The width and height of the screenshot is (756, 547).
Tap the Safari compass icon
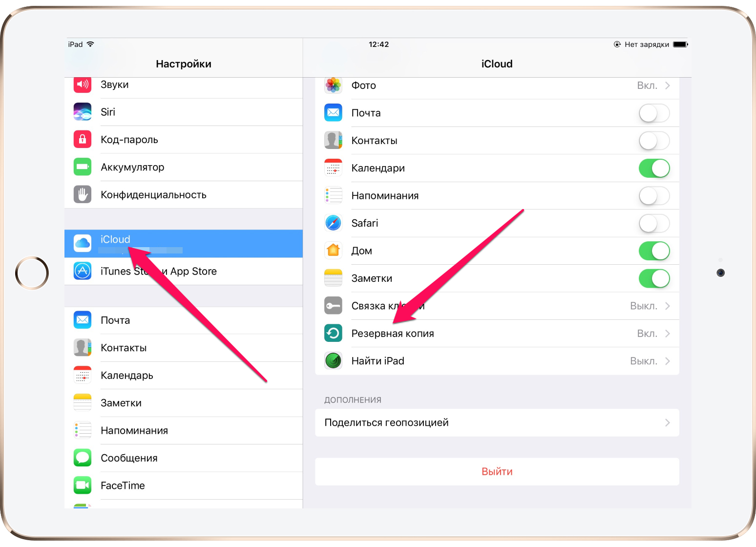tap(333, 223)
